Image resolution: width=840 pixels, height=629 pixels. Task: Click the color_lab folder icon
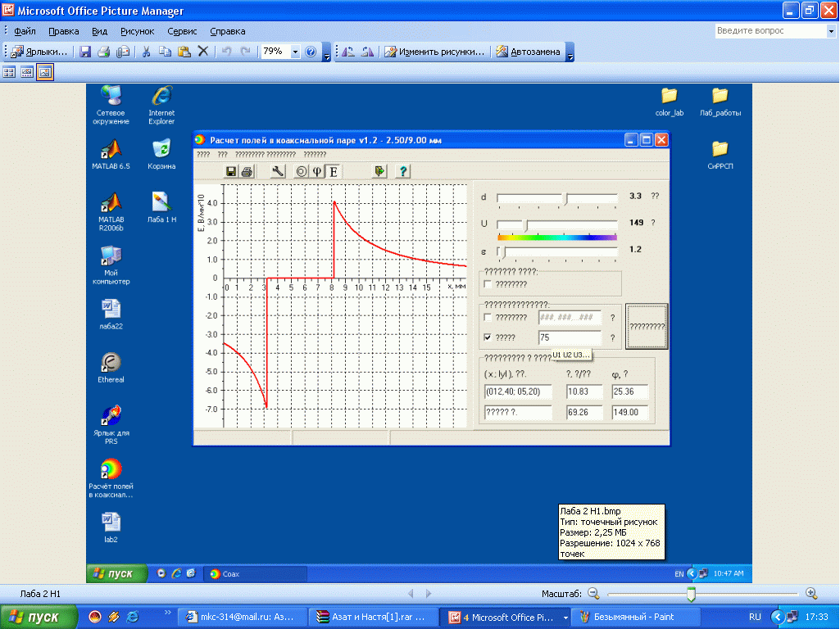tap(669, 102)
